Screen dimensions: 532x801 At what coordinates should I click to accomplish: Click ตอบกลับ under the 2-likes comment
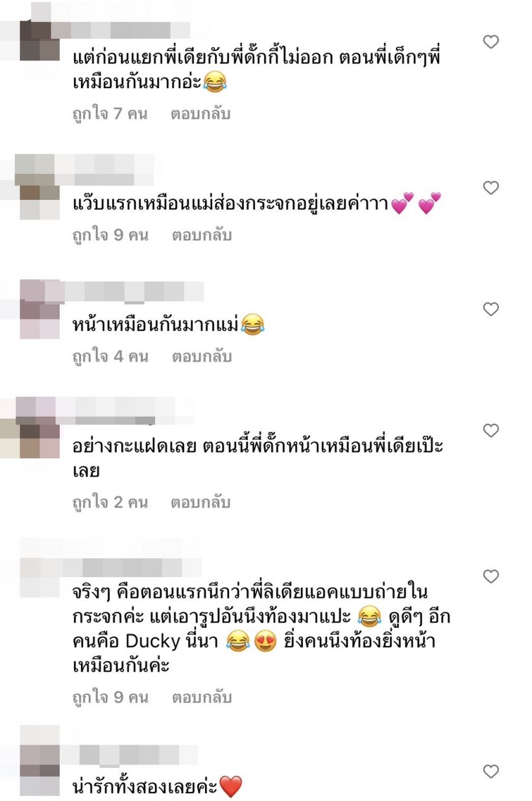(200, 502)
